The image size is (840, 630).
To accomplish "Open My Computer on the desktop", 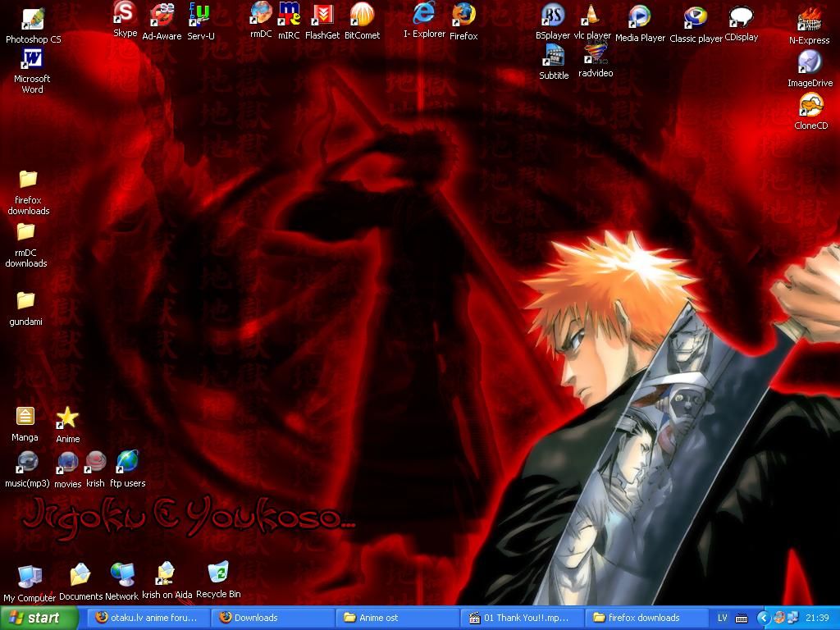I will (30, 577).
